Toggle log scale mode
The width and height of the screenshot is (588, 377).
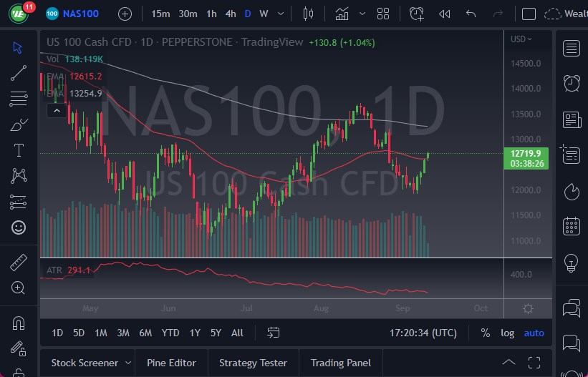pyautogui.click(x=507, y=333)
